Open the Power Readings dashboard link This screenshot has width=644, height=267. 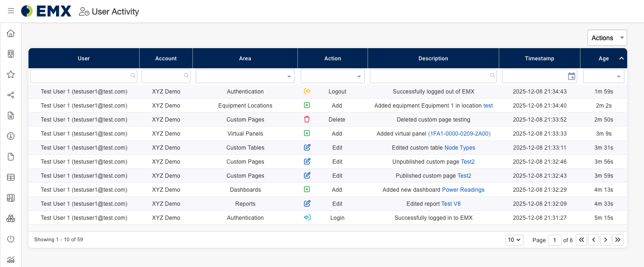pyautogui.click(x=463, y=190)
